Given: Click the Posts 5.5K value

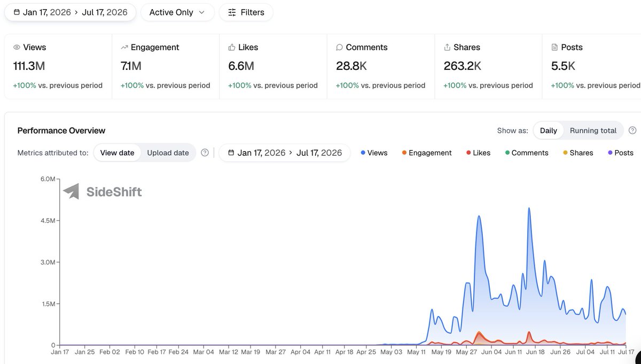Looking at the screenshot, I should (563, 66).
